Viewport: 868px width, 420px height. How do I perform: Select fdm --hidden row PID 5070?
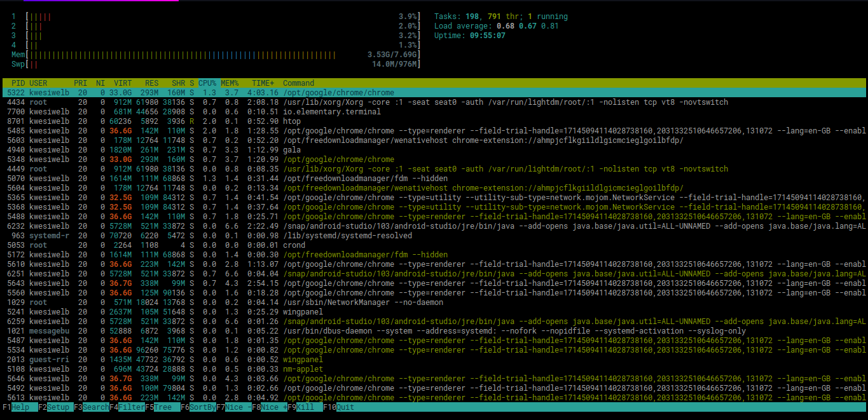[x=434, y=179]
